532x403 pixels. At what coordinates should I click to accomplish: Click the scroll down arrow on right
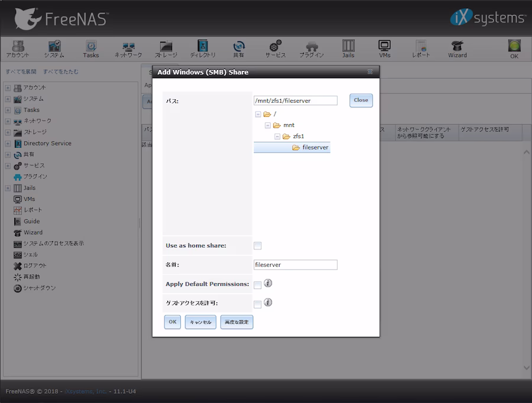point(526,368)
